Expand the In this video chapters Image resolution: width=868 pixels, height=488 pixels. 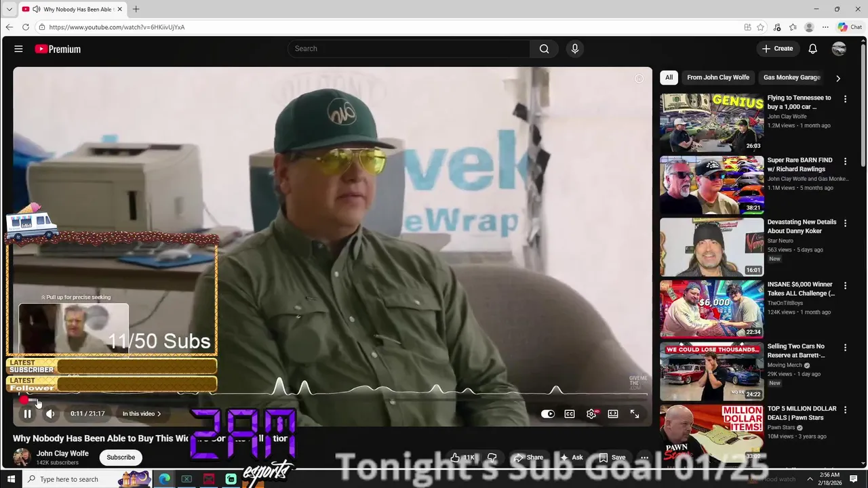tap(142, 413)
